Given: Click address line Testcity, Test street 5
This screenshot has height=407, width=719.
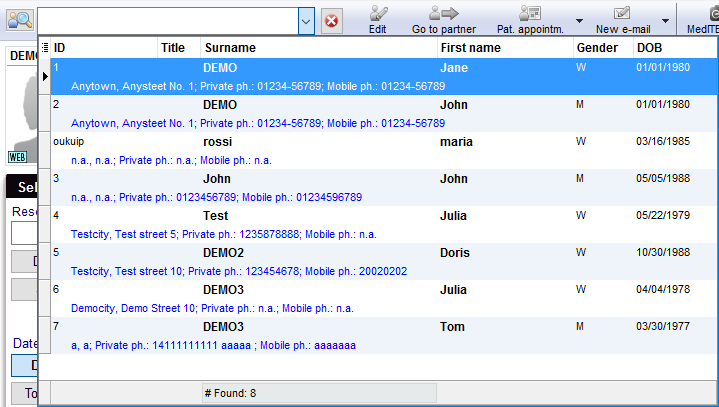Looking at the screenshot, I should pyautogui.click(x=224, y=234).
